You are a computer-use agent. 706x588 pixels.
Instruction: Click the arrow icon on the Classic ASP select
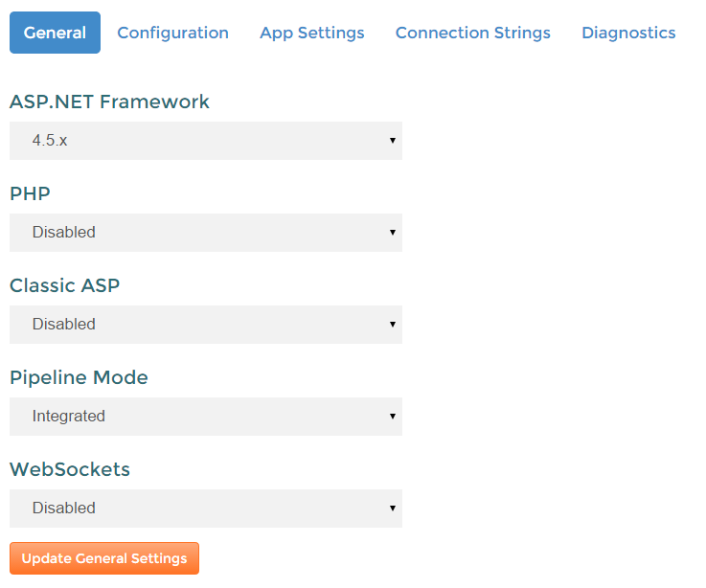393,325
